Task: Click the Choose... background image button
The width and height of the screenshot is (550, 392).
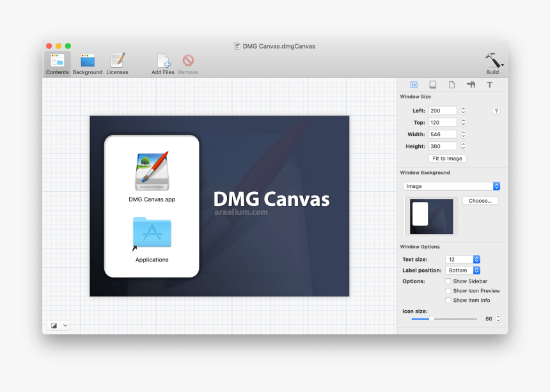Action: click(480, 201)
